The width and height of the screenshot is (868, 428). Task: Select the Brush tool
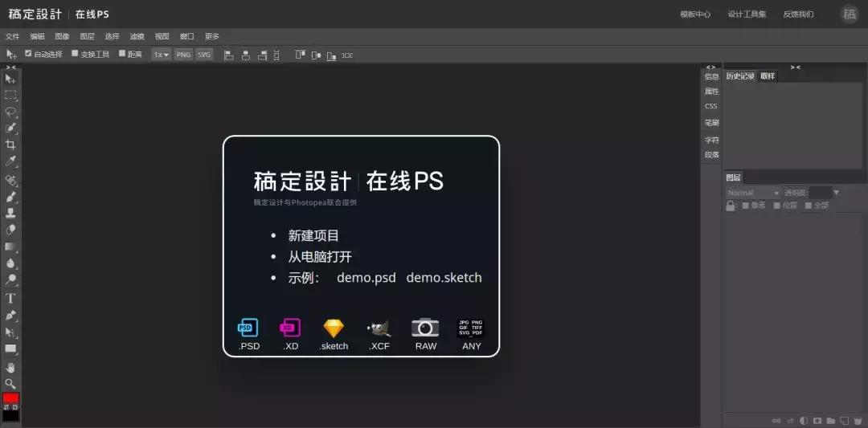coord(10,196)
